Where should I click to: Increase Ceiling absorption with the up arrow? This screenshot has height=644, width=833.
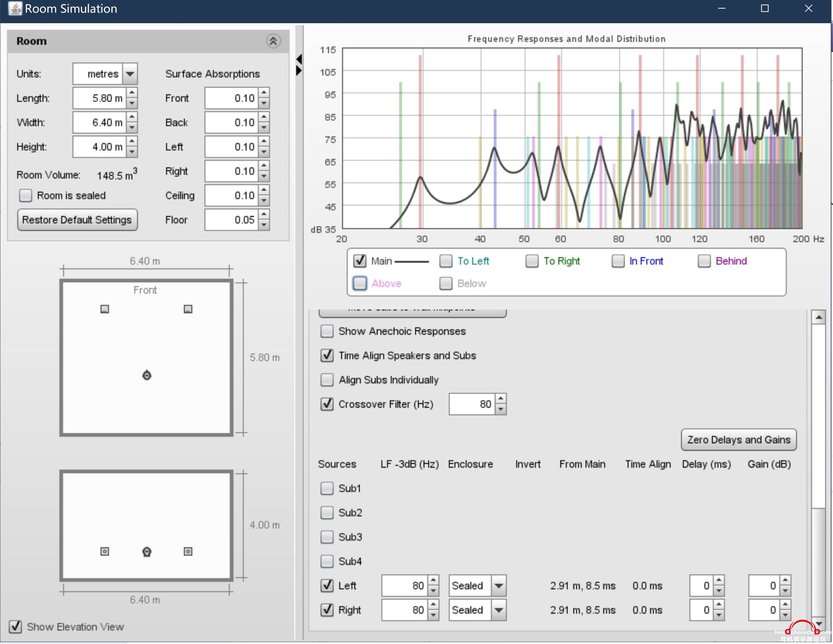click(264, 190)
